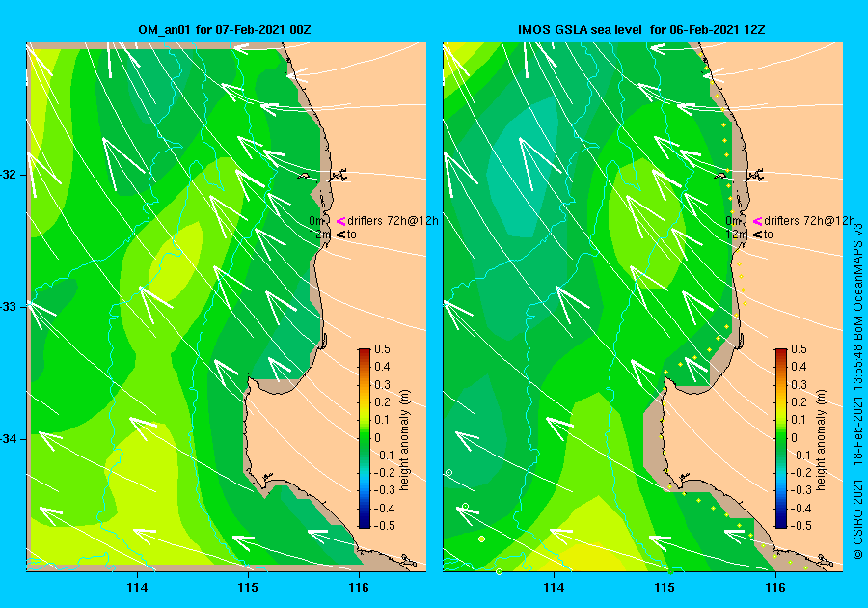Click the Rottnest Island outline on the left map
The image size is (868, 608).
305,176
